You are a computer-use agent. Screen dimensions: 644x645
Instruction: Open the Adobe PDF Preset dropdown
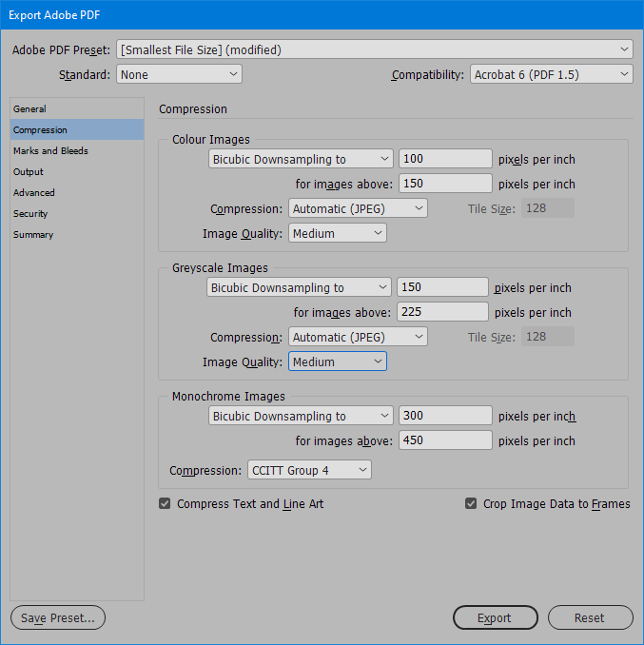(x=374, y=49)
